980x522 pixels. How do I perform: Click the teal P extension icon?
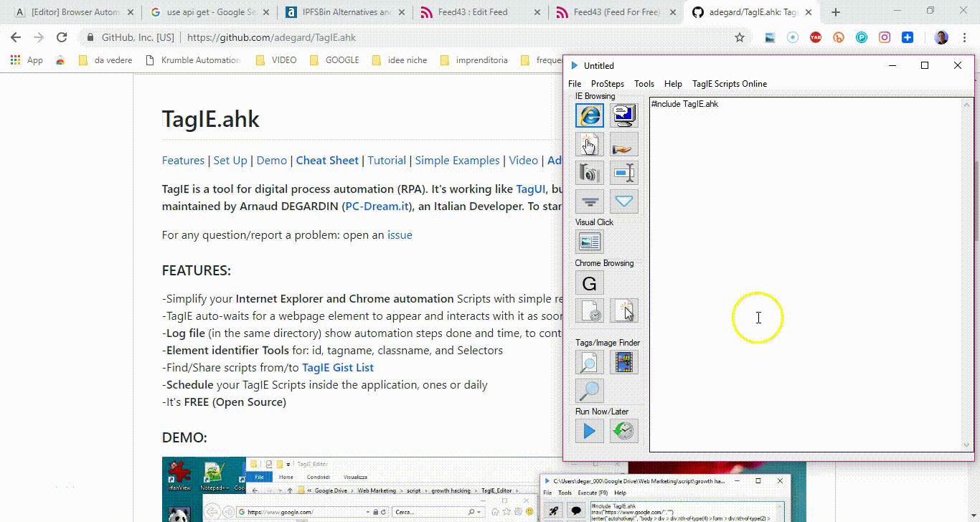862,38
